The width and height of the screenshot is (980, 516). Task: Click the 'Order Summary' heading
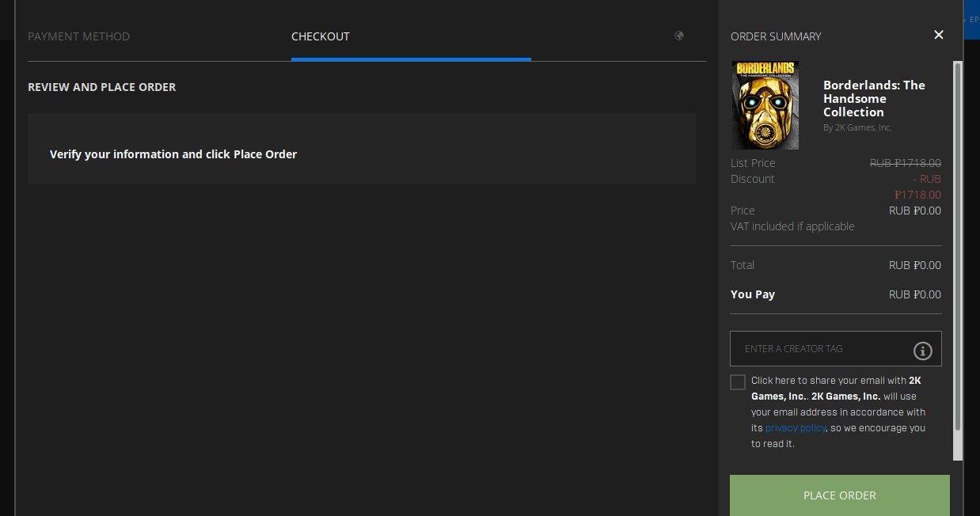pyautogui.click(x=776, y=36)
